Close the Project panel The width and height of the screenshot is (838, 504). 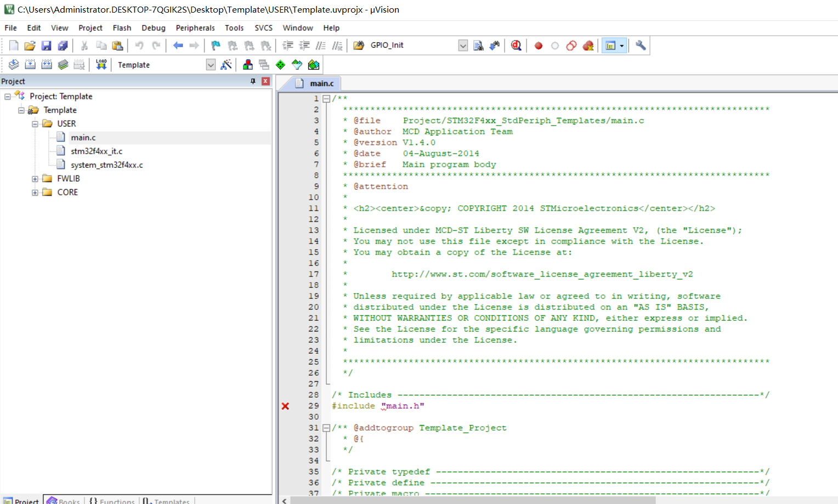[265, 81]
